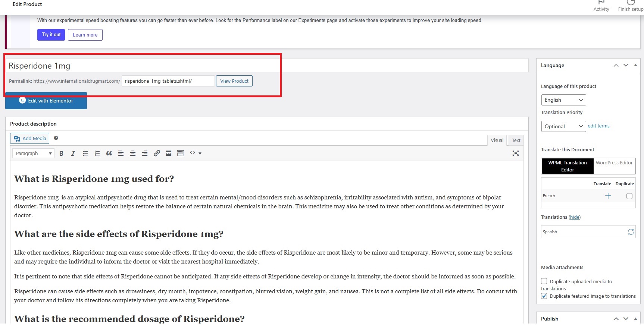Align text left
Viewport: 644px width, 325px height.
121,153
